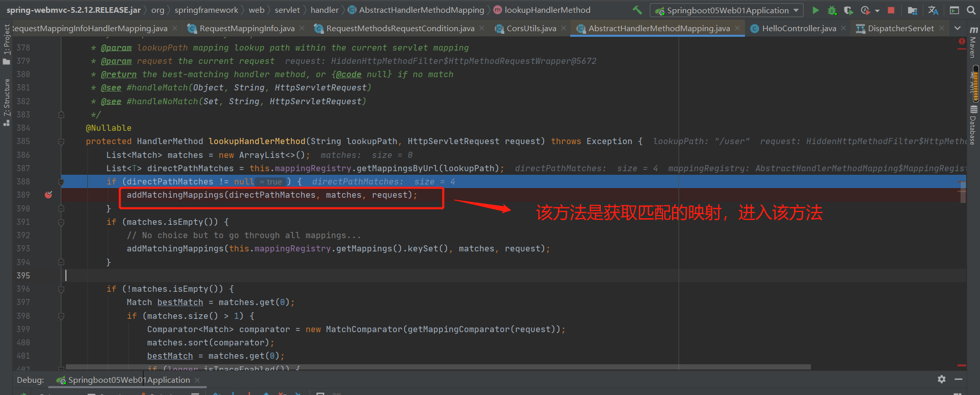Fold the matches.isEmpty block at line 391
The width and height of the screenshot is (980, 395).
pyautogui.click(x=61, y=222)
